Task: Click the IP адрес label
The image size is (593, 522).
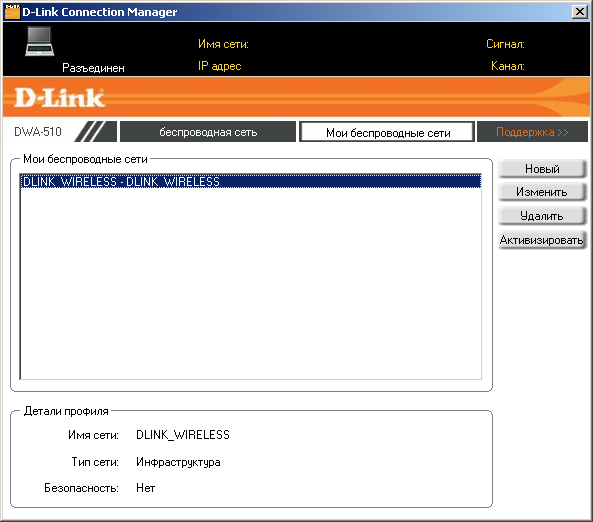Action: click(x=219, y=66)
